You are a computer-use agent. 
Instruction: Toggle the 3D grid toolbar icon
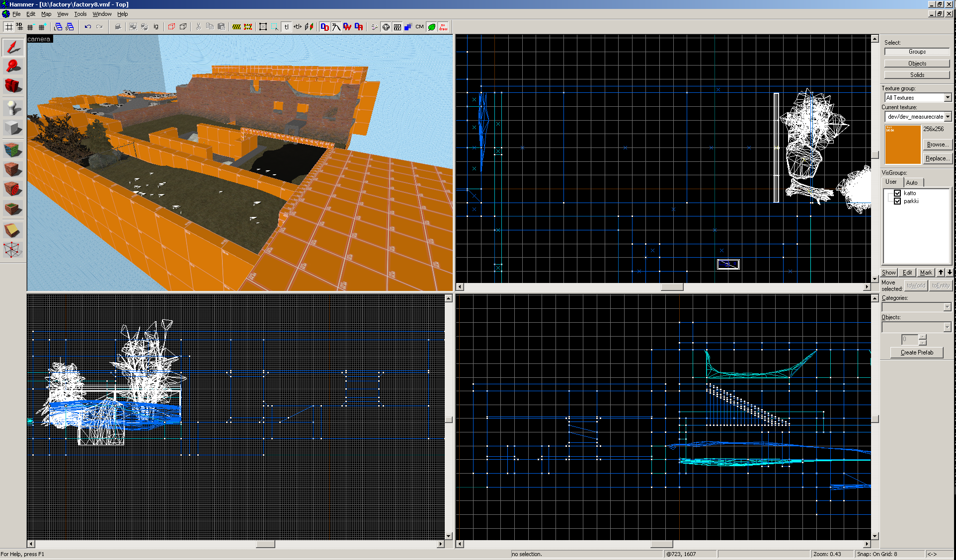point(19,27)
